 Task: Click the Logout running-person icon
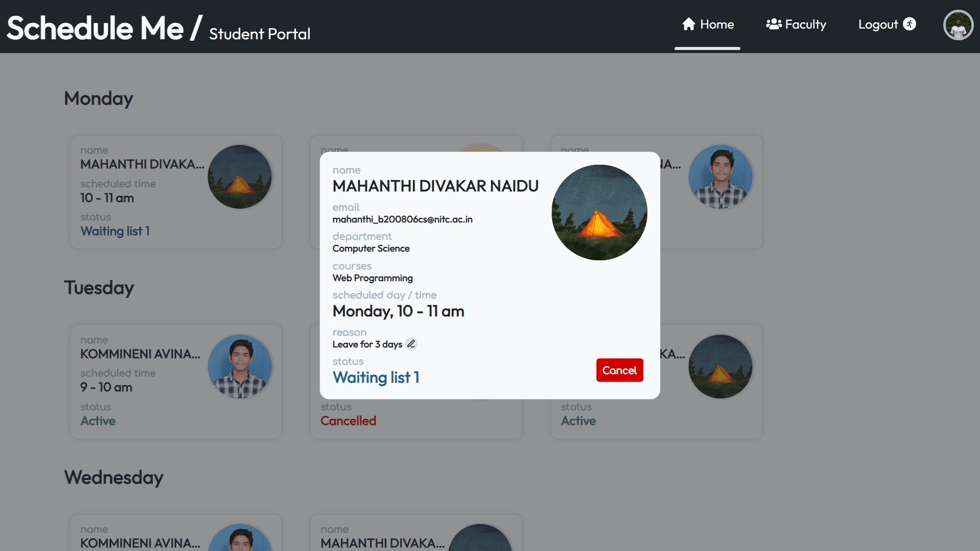(910, 24)
